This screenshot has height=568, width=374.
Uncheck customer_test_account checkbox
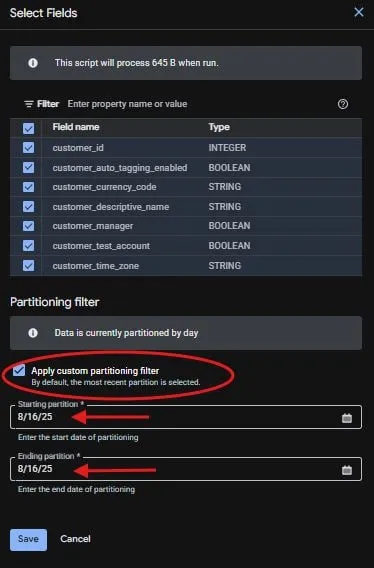29,246
